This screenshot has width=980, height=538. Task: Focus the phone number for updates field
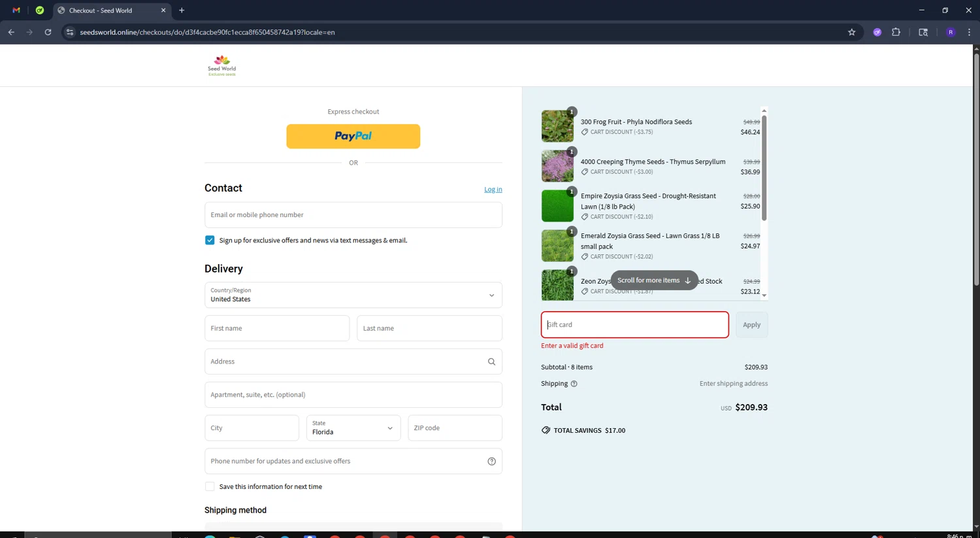click(x=353, y=462)
